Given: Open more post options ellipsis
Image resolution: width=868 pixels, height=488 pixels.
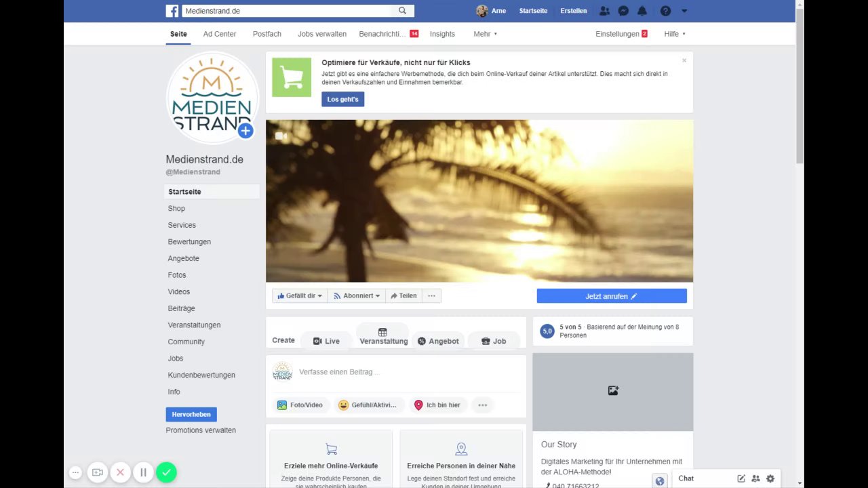Looking at the screenshot, I should 482,405.
